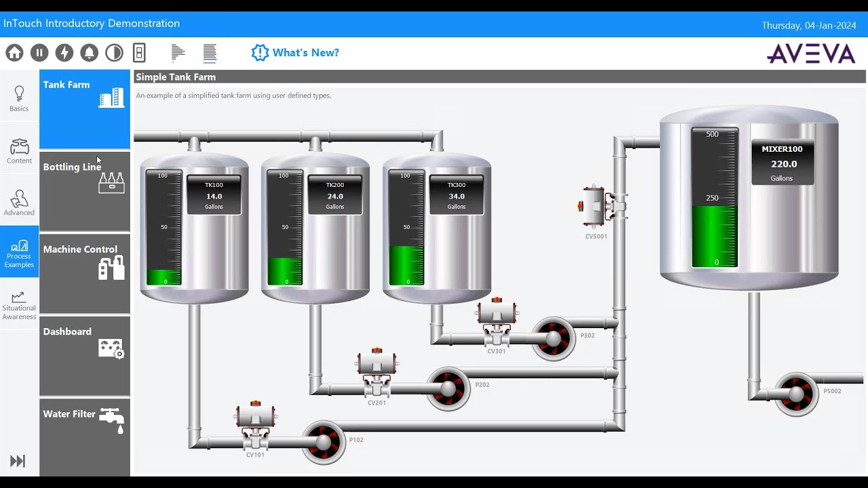Click the justified lines icon
The height and width of the screenshot is (488, 868).
210,53
